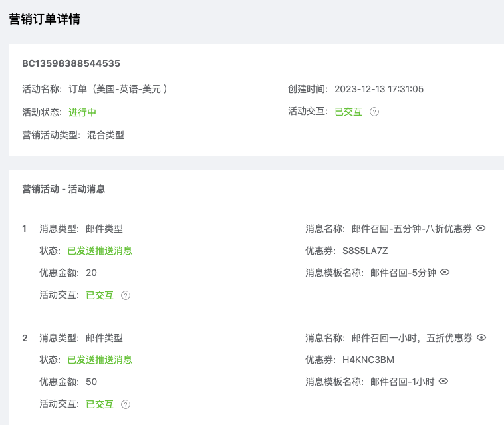This screenshot has width=504, height=425.
Task: Preview template 邮件召回-5分钟 via eye icon
Action: [445, 273]
